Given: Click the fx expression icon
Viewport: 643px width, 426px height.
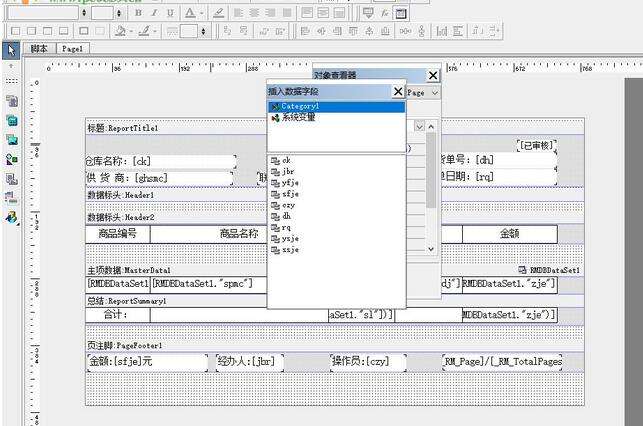Looking at the screenshot, I should point(385,13).
